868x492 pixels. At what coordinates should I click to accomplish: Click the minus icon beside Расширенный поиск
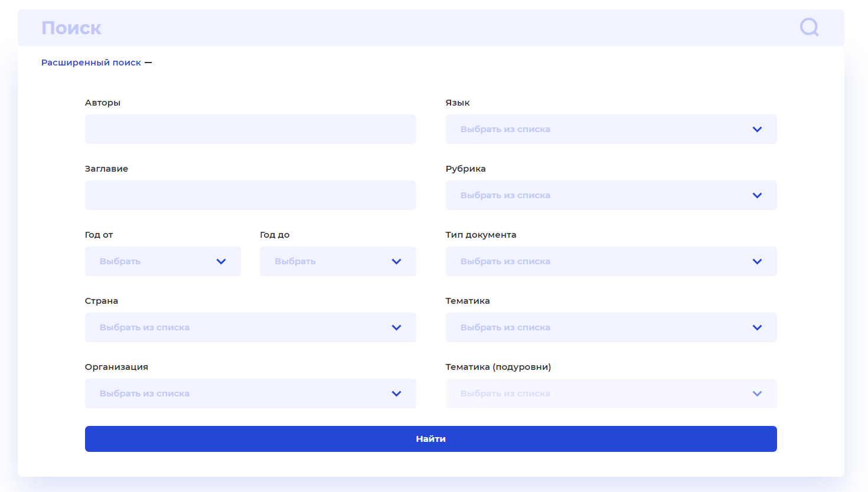tap(148, 63)
